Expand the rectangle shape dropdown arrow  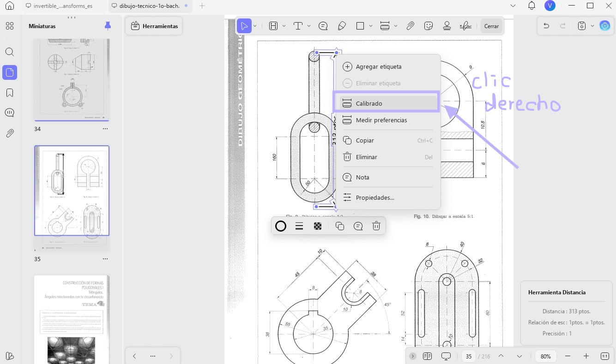(371, 26)
